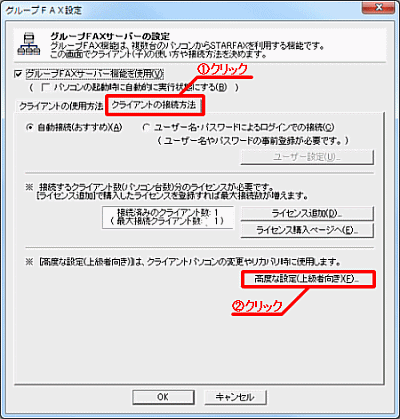This screenshot has width=400, height=419.
Task: Click the red ①クリック annotation label
Action: click(223, 69)
